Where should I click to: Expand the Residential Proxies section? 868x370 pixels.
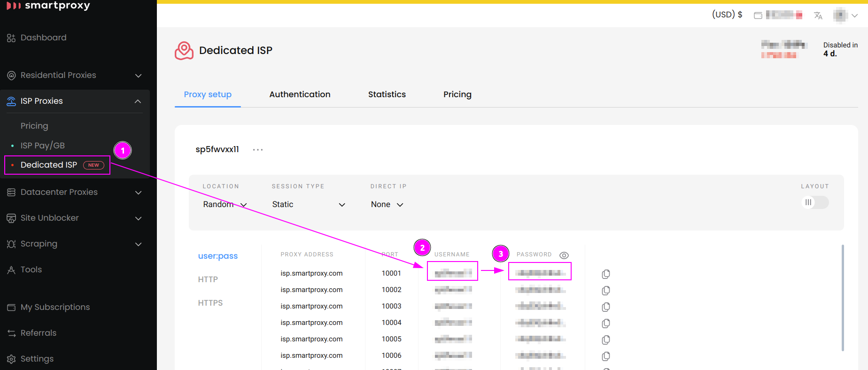tap(138, 76)
